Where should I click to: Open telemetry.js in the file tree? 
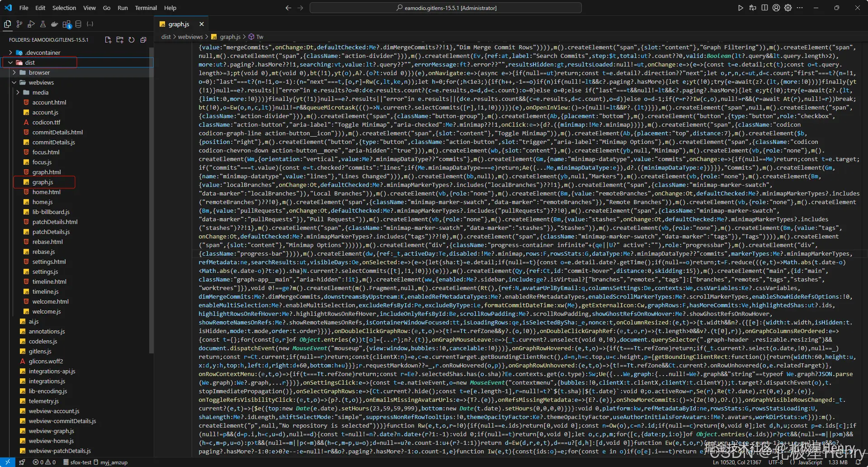pyautogui.click(x=43, y=401)
